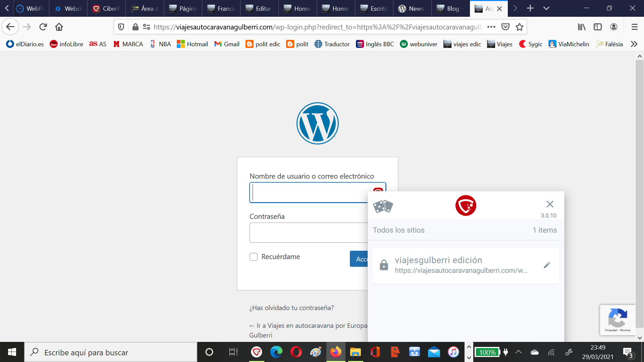
Task: Open Hotmail bookmark
Action: [x=193, y=44]
